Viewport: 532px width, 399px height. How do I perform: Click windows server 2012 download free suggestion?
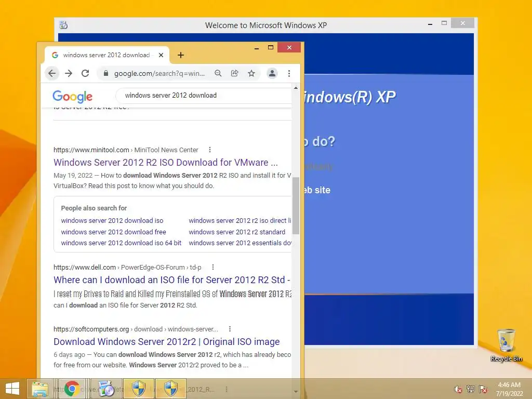pos(113,232)
